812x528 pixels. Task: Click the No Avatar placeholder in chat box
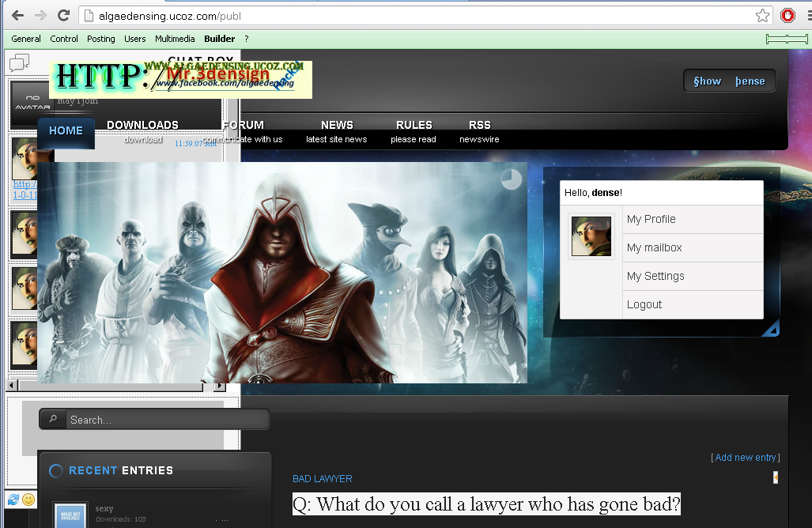coord(32,103)
